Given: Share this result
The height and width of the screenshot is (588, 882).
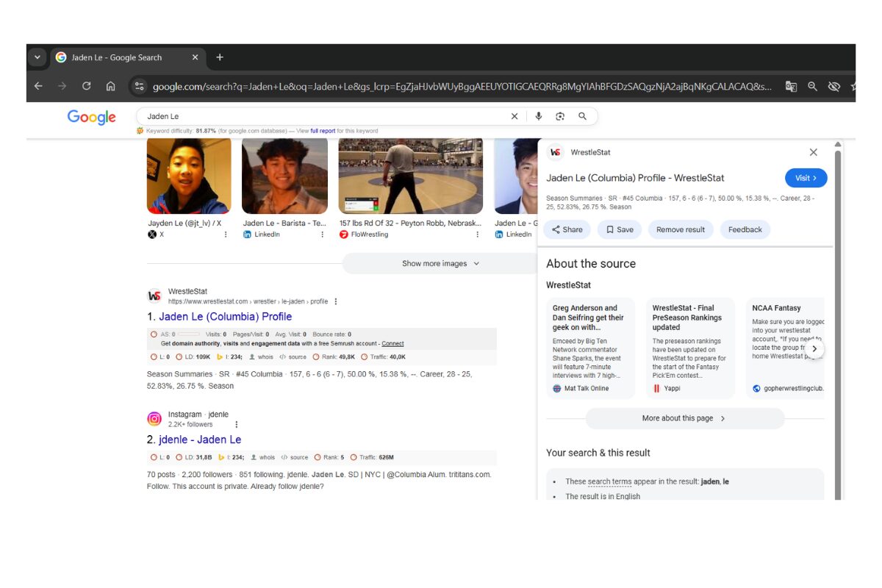Looking at the screenshot, I should (567, 229).
